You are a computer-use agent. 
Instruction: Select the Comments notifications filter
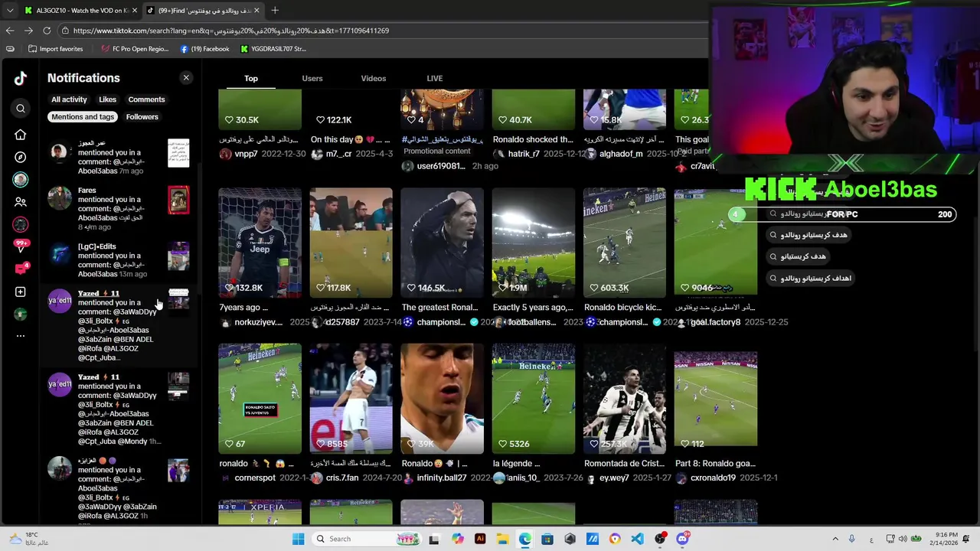[x=146, y=99]
